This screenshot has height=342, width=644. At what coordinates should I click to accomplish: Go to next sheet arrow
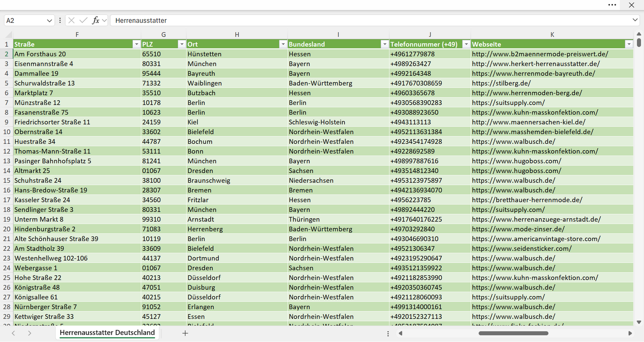point(29,333)
